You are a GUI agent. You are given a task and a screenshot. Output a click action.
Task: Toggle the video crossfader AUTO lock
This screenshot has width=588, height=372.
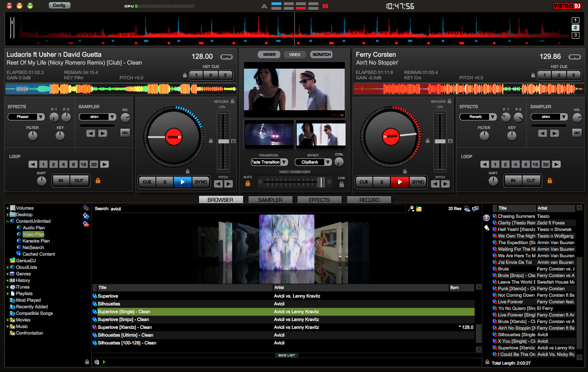click(248, 184)
